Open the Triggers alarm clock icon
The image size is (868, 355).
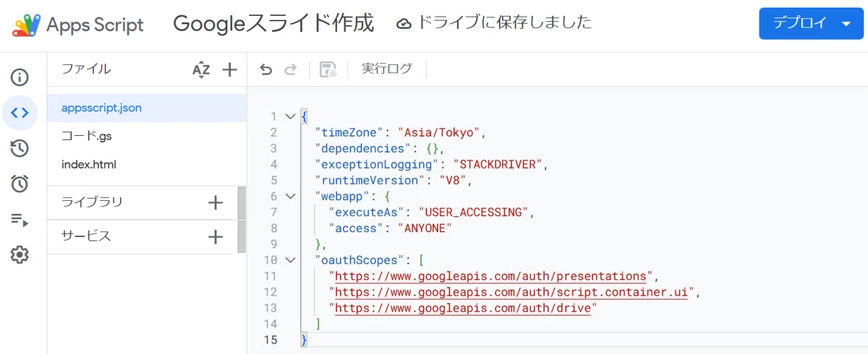(x=20, y=184)
